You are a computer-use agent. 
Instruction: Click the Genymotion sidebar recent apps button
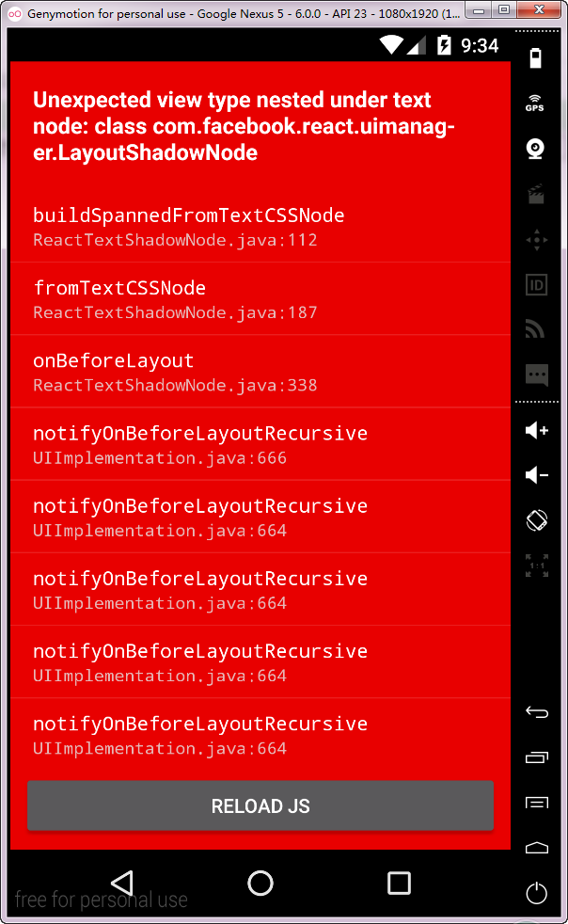(537, 757)
